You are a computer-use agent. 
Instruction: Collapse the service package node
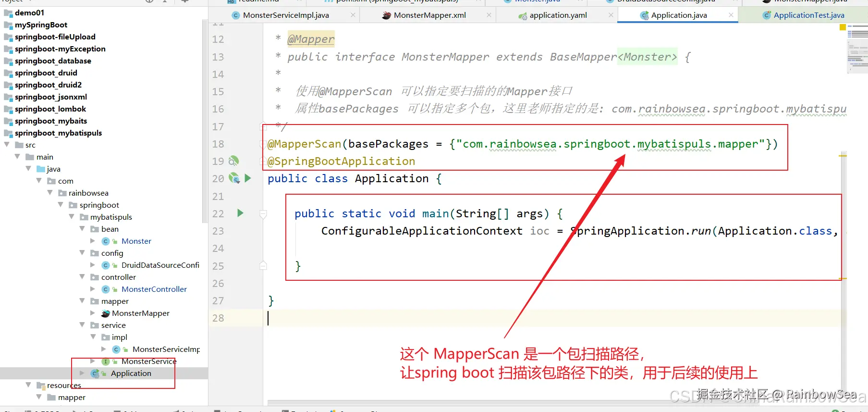tap(82, 325)
